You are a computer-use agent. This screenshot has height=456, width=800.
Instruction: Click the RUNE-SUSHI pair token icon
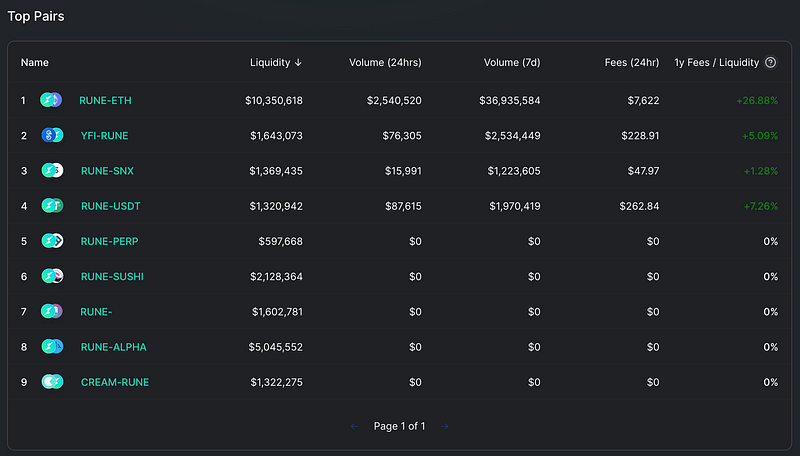pyautogui.click(x=52, y=276)
